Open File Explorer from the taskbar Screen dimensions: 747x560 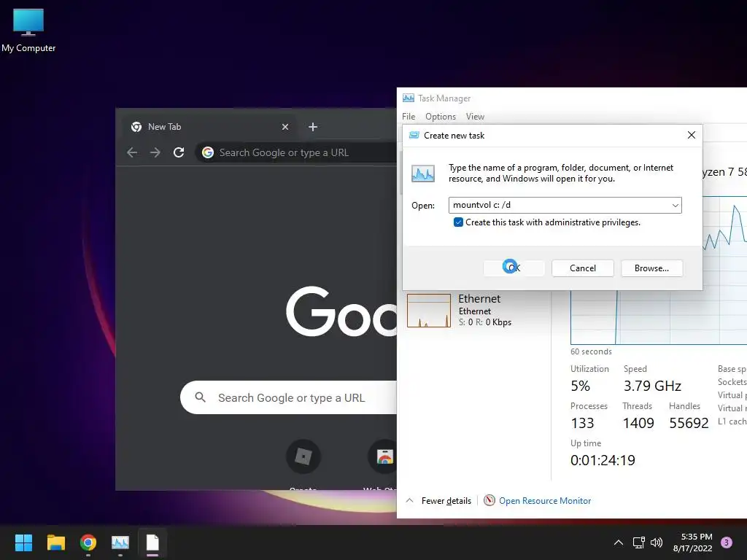55,542
